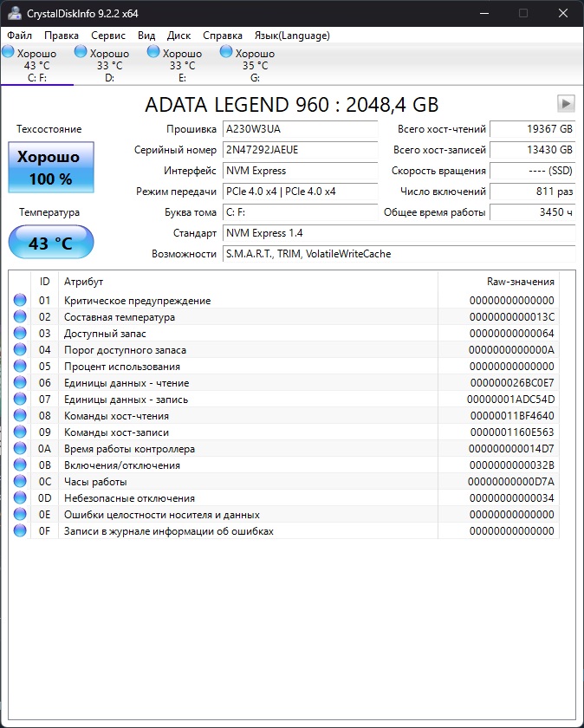Open the Вид menu
Viewport: 584px width, 728px height.
pyautogui.click(x=146, y=36)
